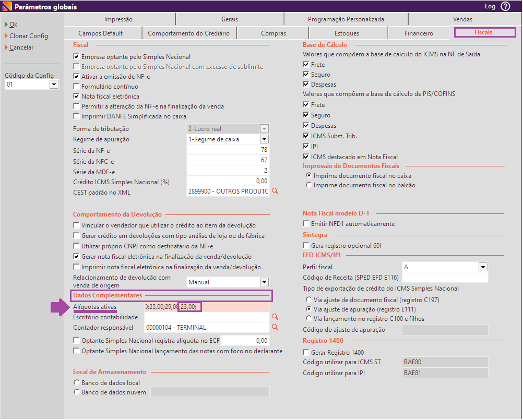Open the Código da Config dropdown
The height and width of the screenshot is (420, 523).
coord(54,85)
